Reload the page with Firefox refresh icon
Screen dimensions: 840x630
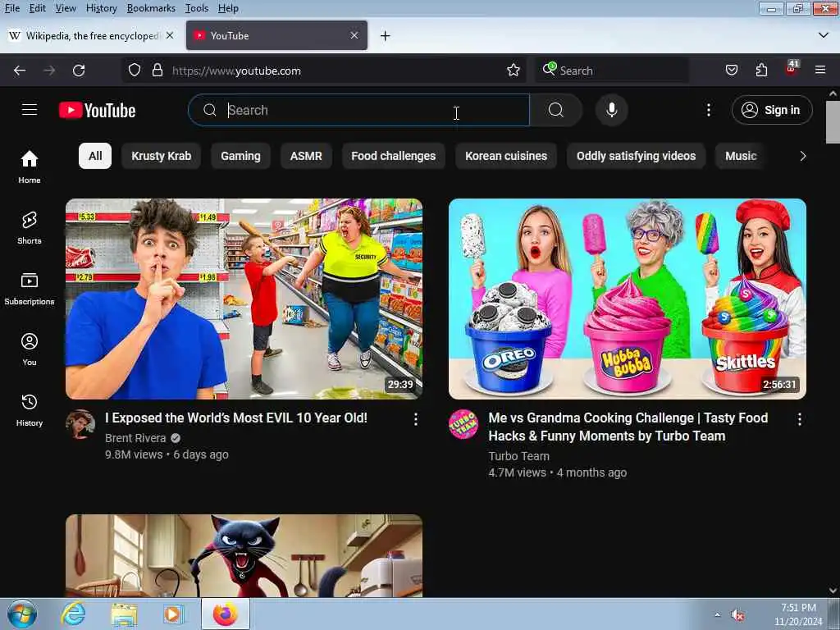pyautogui.click(x=79, y=71)
